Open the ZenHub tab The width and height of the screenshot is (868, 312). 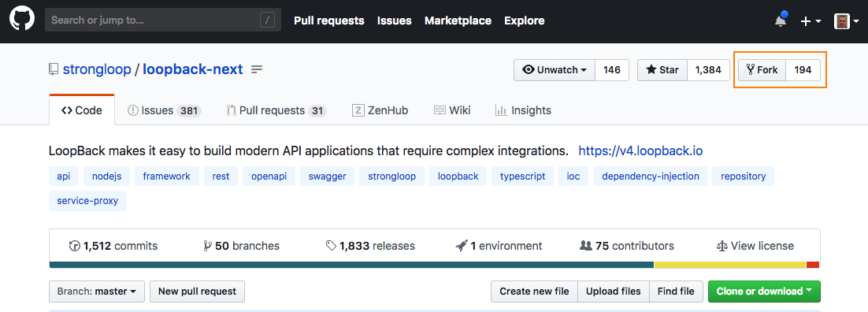click(x=380, y=110)
